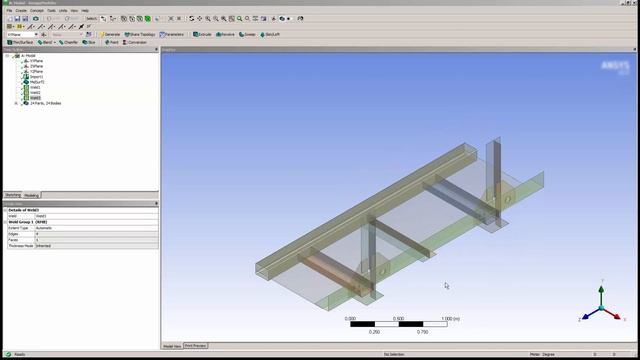
Task: Switch to the Model View tab
Action: click(x=172, y=346)
